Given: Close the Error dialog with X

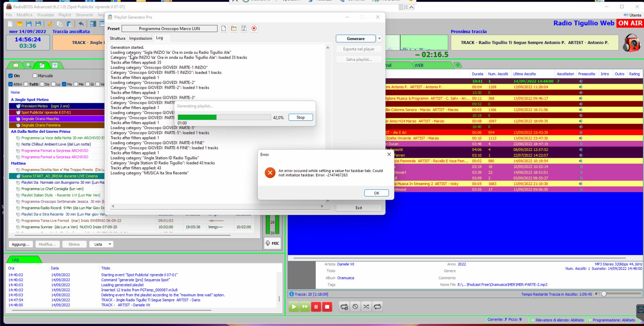Looking at the screenshot, I should click(x=389, y=154).
